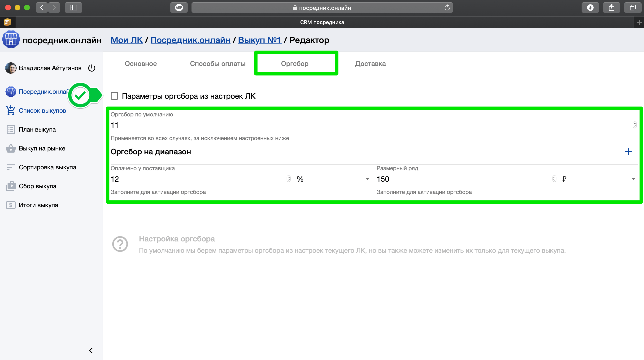Switch to the Доставка tab
Screen dimensions: 644x360
pos(370,64)
